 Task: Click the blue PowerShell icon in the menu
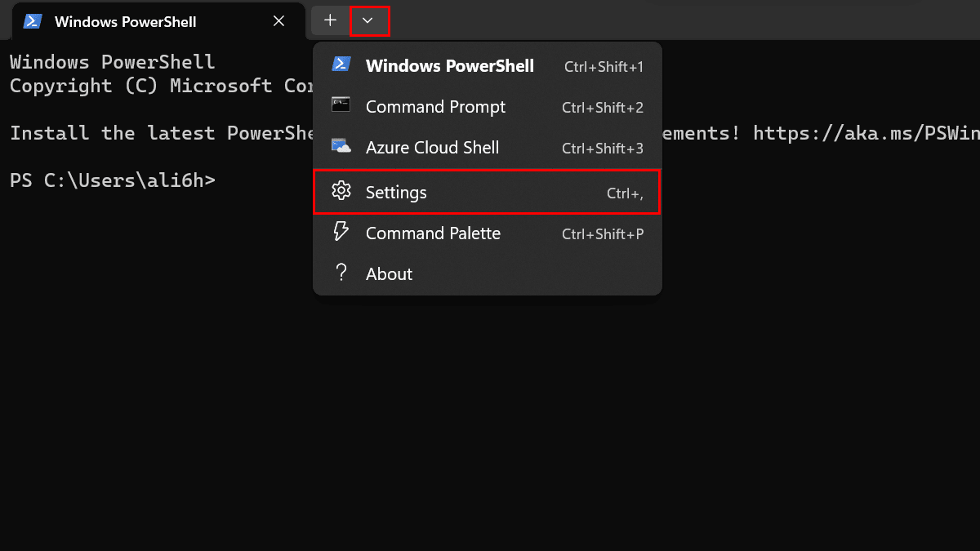coord(341,65)
